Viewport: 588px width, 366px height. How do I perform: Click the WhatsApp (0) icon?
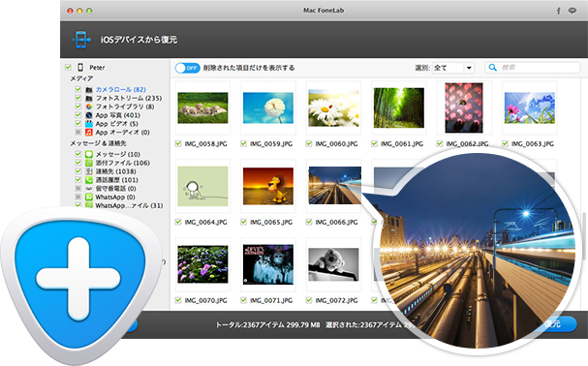tap(89, 197)
